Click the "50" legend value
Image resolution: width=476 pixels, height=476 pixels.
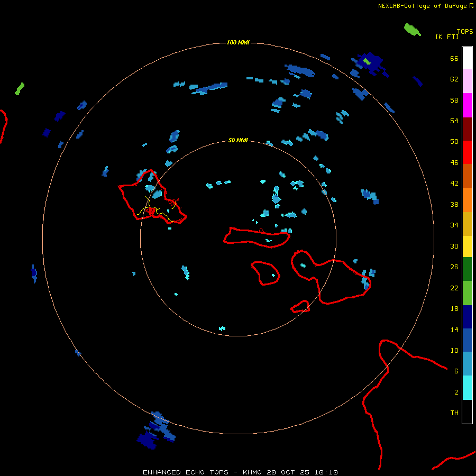(x=454, y=142)
